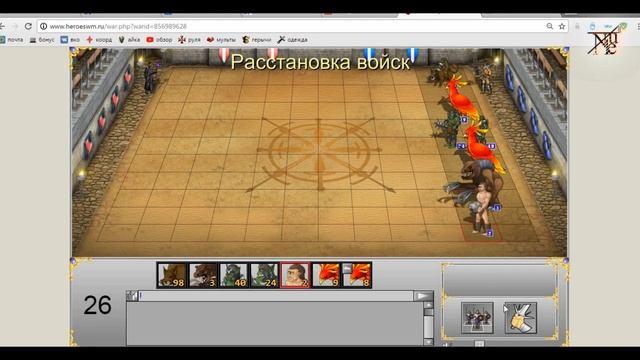640x360 pixels.
Task: Click the site info icon in address bar
Action: pyautogui.click(x=43, y=26)
